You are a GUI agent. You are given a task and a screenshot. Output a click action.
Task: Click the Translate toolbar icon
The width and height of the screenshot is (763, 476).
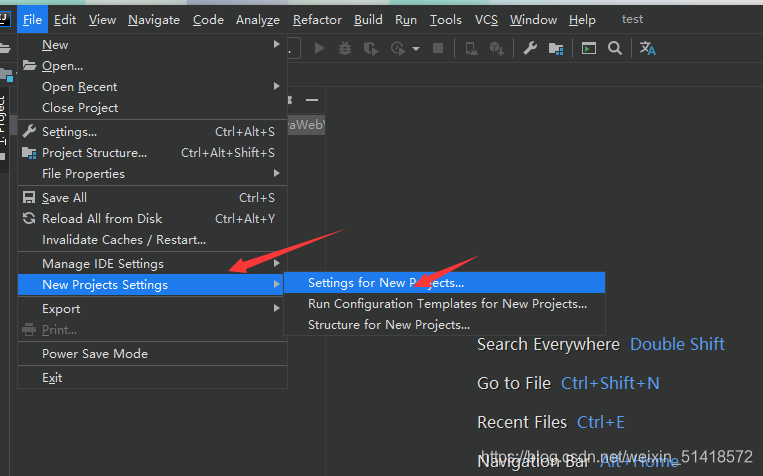coord(648,48)
